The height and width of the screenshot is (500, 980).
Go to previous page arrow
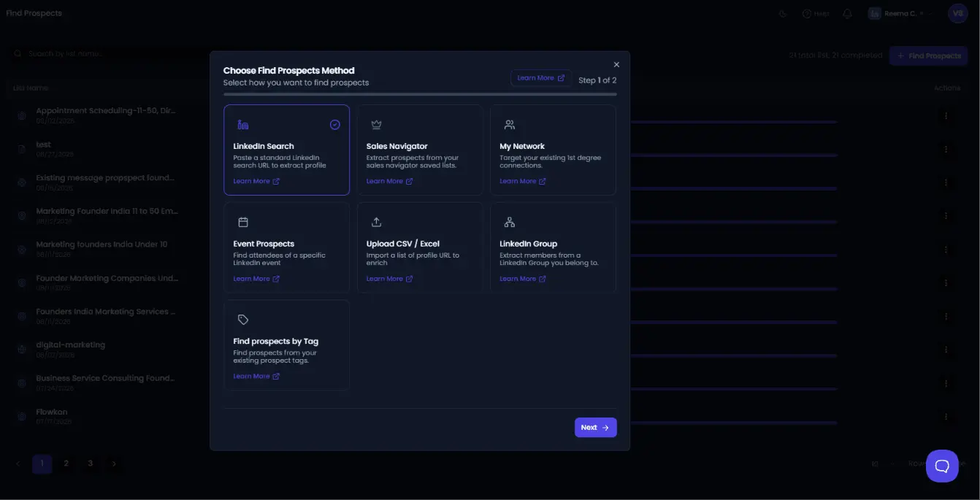click(x=18, y=464)
